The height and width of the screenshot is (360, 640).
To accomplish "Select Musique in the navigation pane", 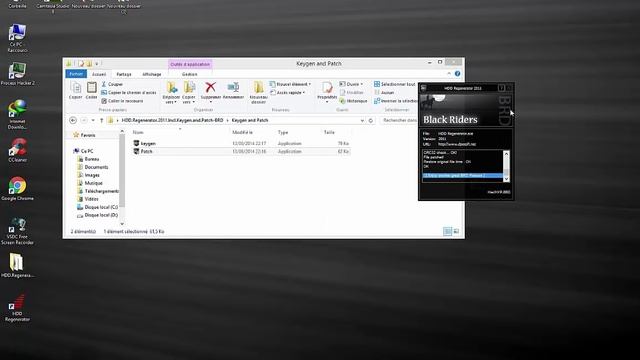I will (90, 183).
